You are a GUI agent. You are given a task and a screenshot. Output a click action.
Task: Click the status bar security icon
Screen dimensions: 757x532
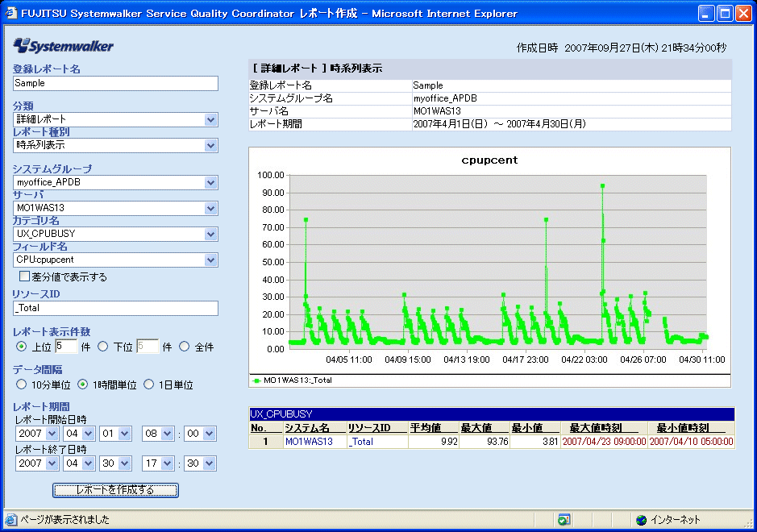pyautogui.click(x=564, y=520)
